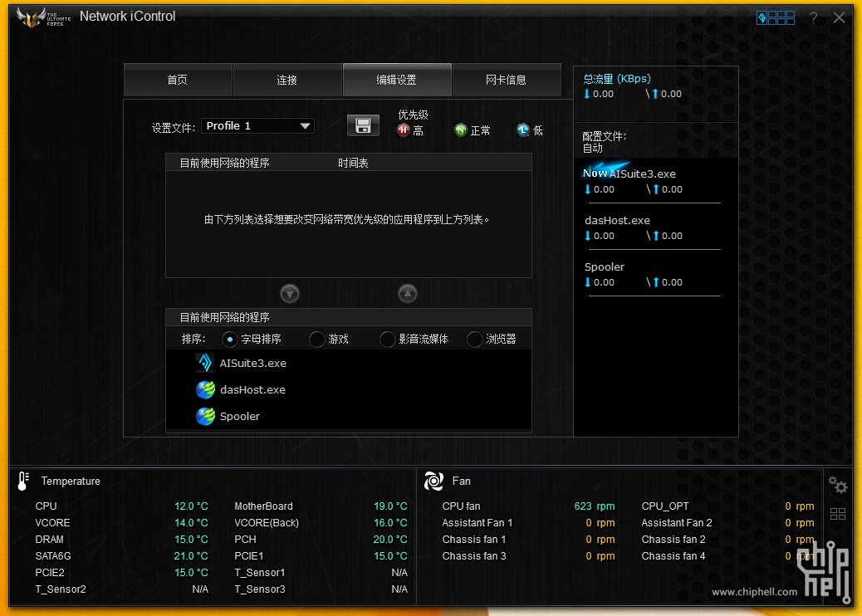862x616 pixels.
Task: Click the dasHost.exe globe icon
Action: pyautogui.click(x=206, y=389)
